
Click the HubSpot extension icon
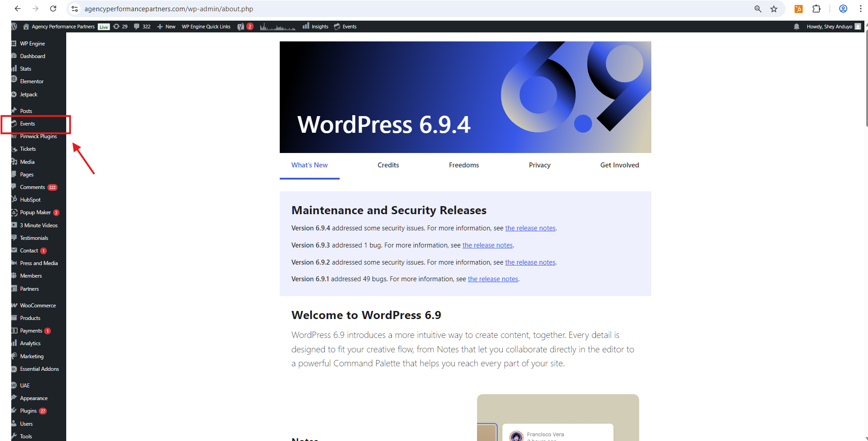[798, 9]
